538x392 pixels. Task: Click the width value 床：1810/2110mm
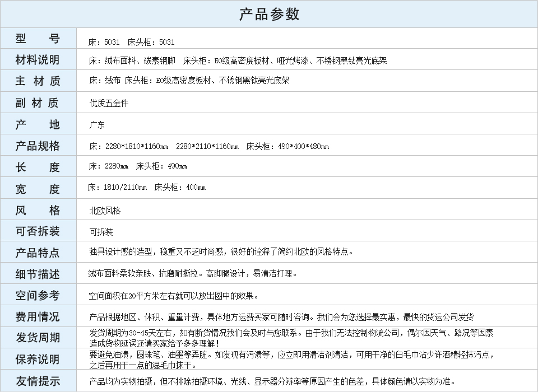117,187
